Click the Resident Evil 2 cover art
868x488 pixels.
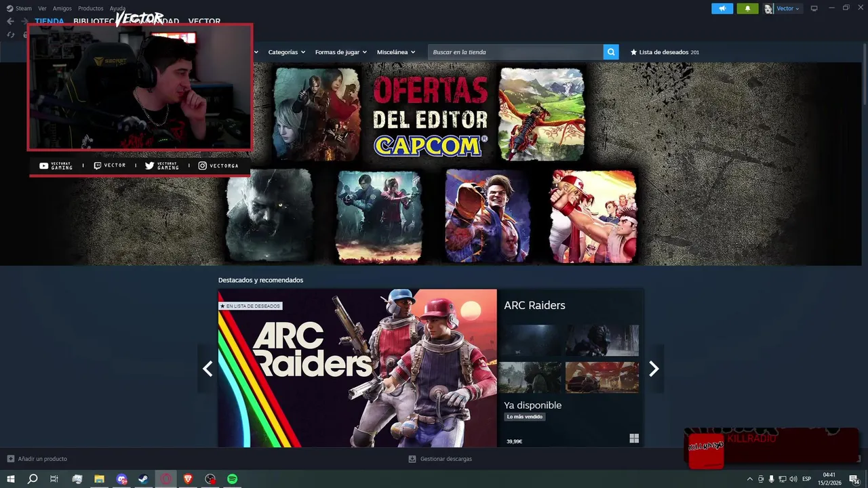pyautogui.click(x=380, y=216)
